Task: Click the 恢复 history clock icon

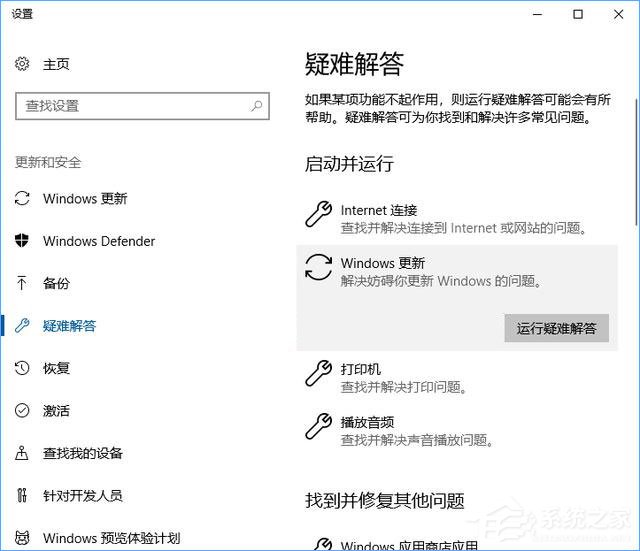Action: [x=22, y=368]
